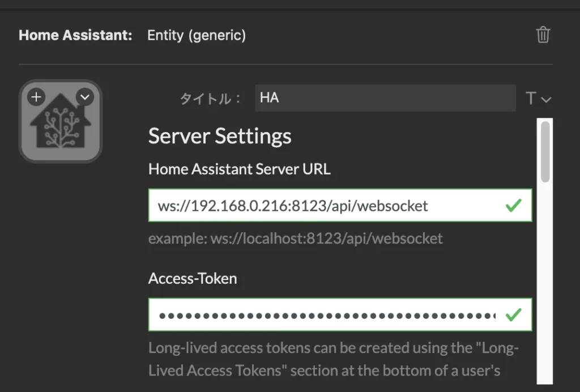
Task: Click the Home Assistant: plugin label
Action: [x=75, y=35]
